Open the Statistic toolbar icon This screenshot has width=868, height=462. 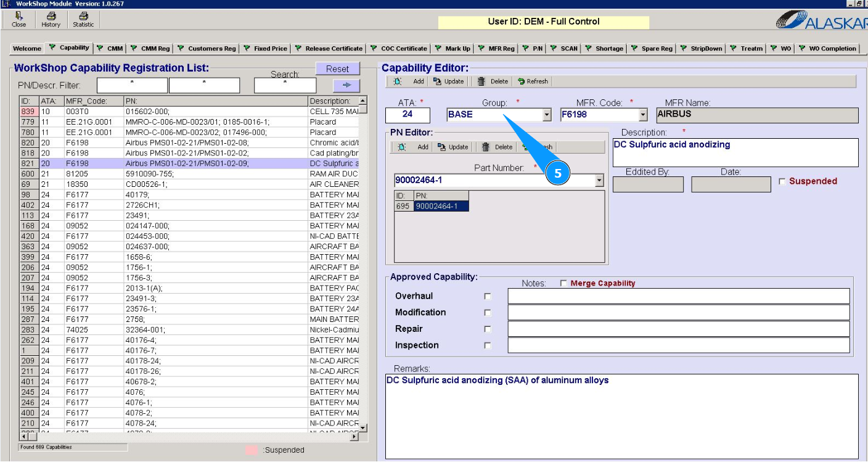point(83,20)
